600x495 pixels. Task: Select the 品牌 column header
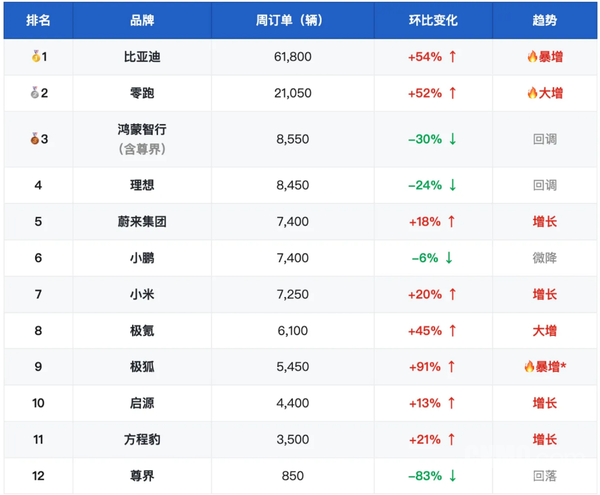(142, 20)
